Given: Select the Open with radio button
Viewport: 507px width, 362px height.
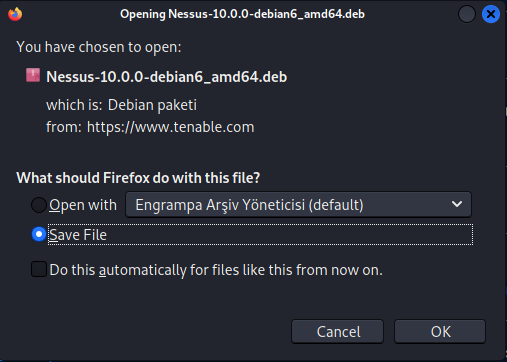Looking at the screenshot, I should tap(39, 205).
